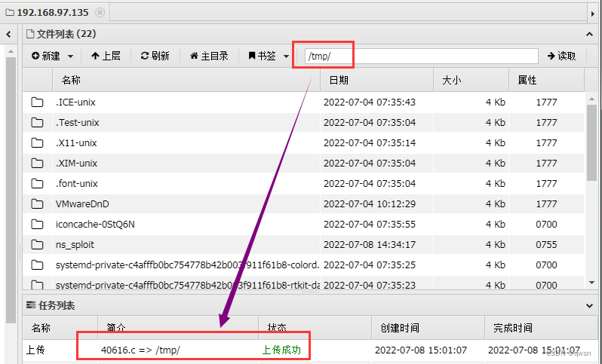The image size is (602, 364).
Task: Click the systemd-private colord folder name
Action: point(187,265)
